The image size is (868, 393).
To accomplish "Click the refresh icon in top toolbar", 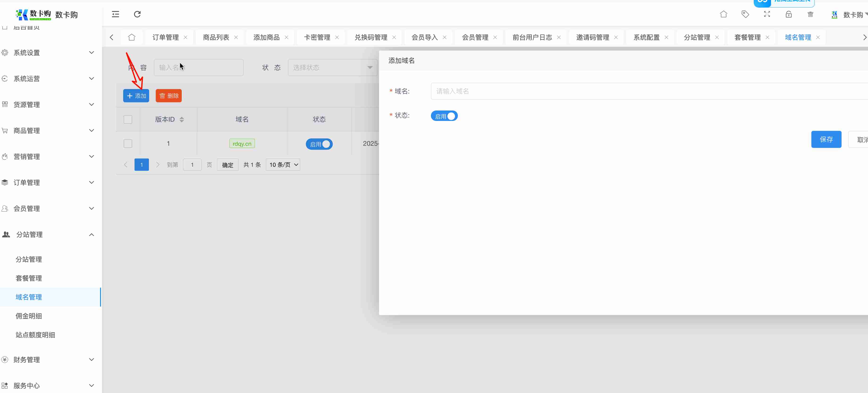I will 137,14.
